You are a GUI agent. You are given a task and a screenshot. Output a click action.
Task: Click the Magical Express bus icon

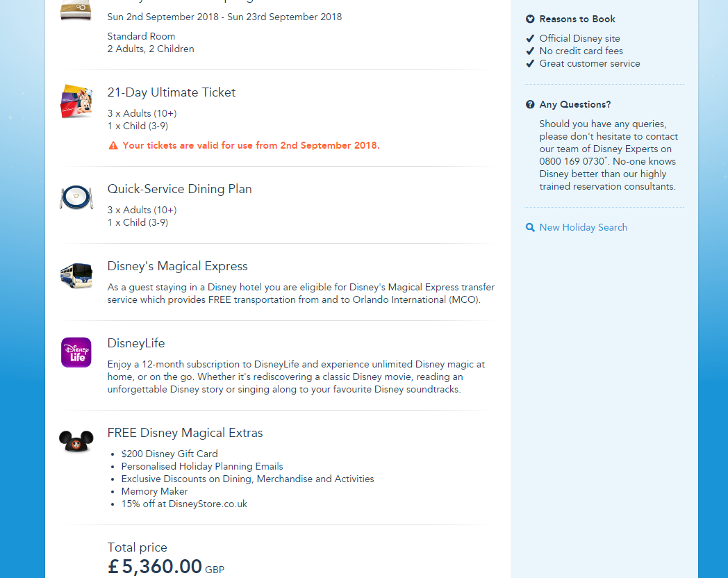pos(76,276)
